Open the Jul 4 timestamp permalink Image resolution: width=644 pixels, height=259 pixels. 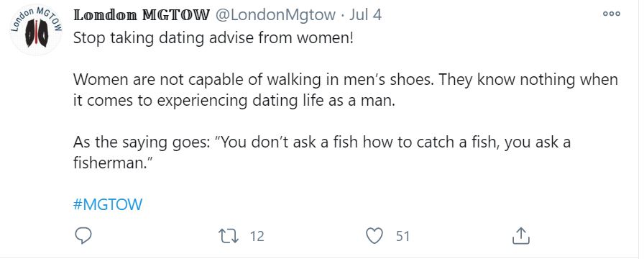[366, 16]
